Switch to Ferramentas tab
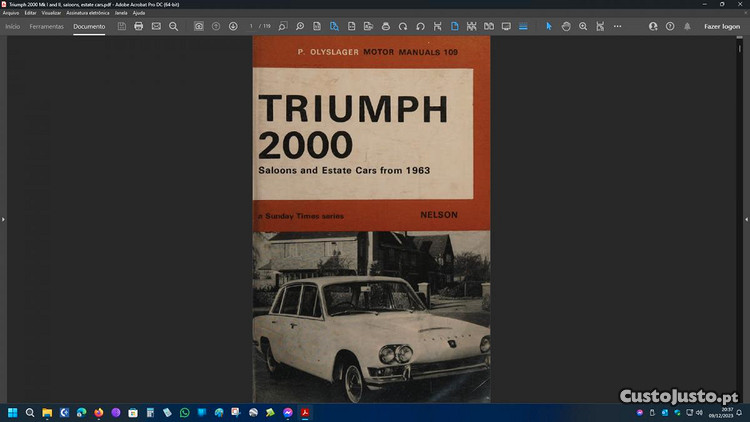This screenshot has width=750, height=422. coord(47,26)
